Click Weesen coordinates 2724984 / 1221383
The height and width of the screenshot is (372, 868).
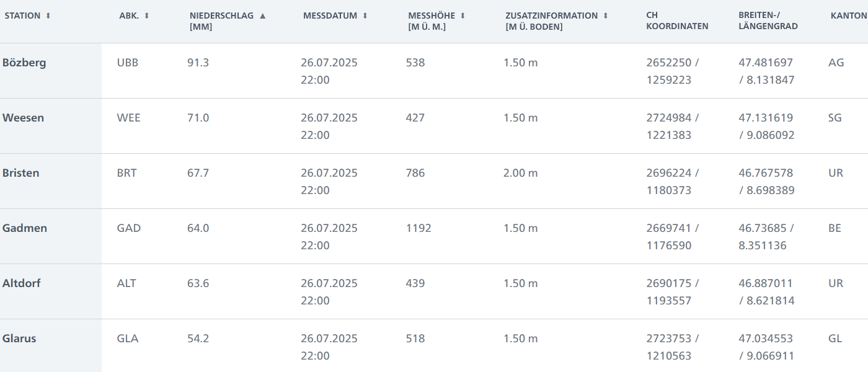673,126
